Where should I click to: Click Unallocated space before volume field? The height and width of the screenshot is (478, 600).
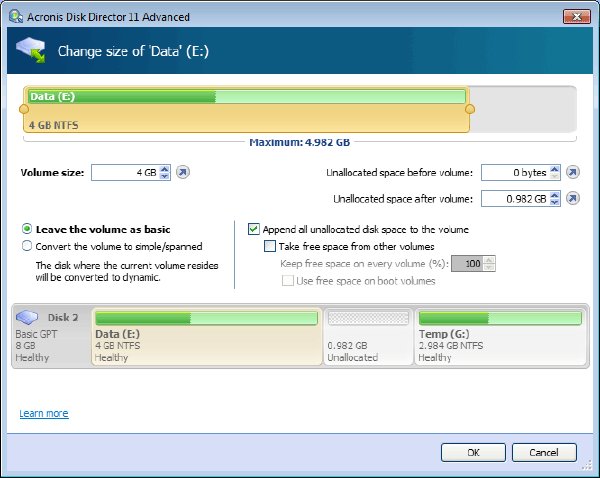pos(516,172)
